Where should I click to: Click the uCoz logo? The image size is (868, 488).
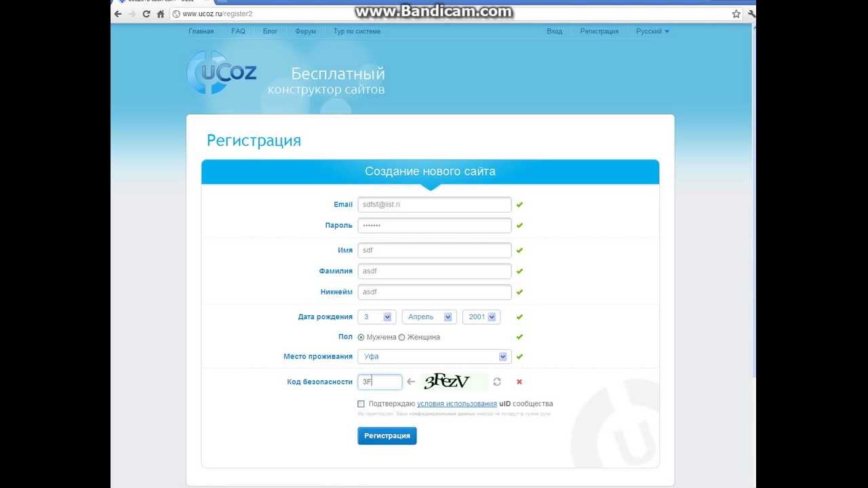point(222,72)
